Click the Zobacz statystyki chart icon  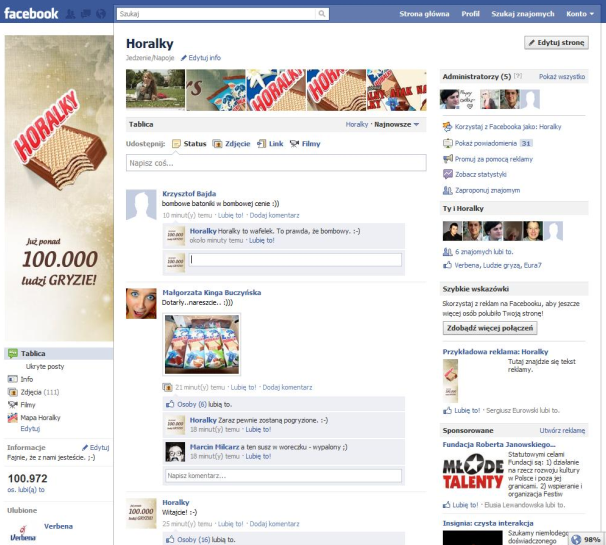pos(448,174)
